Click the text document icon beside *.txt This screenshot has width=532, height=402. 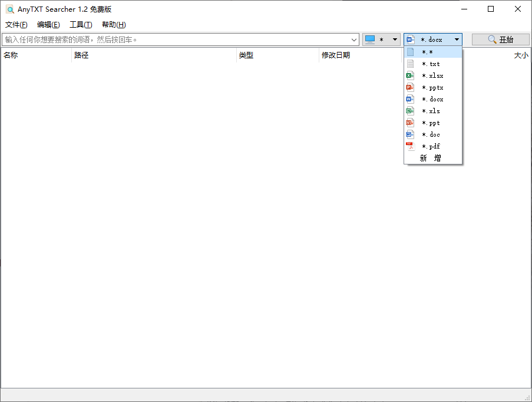(410, 64)
